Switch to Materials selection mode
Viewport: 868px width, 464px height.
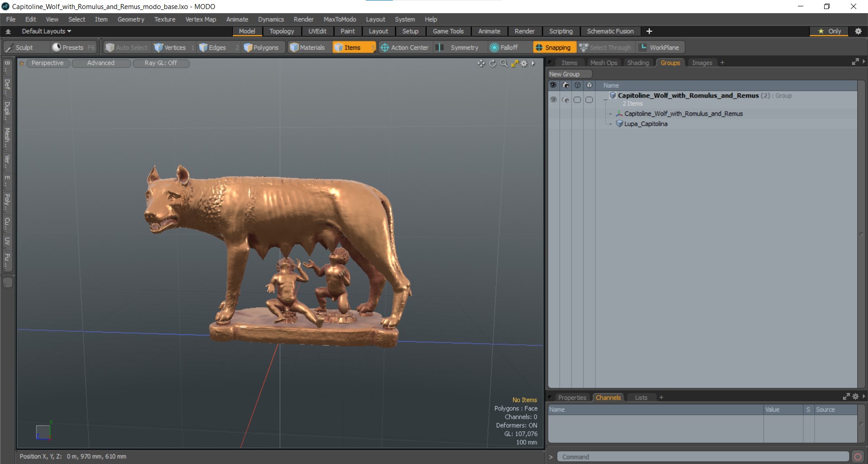308,47
